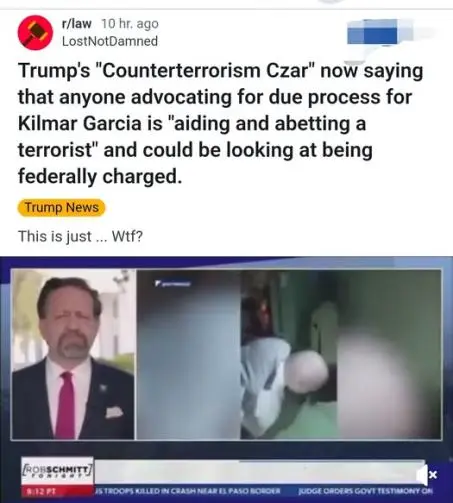Click the 10 hr. ago timestamp
This screenshot has height=503, width=453.
pyautogui.click(x=130, y=24)
